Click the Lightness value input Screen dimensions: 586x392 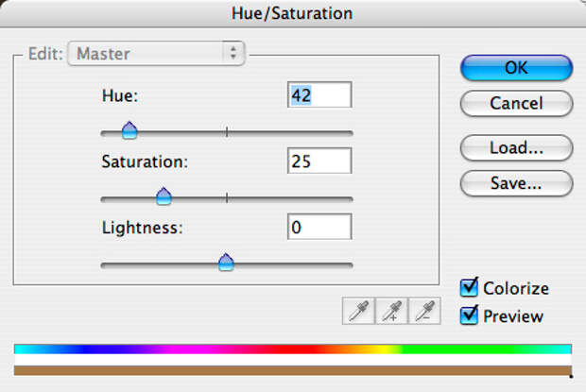tap(319, 227)
